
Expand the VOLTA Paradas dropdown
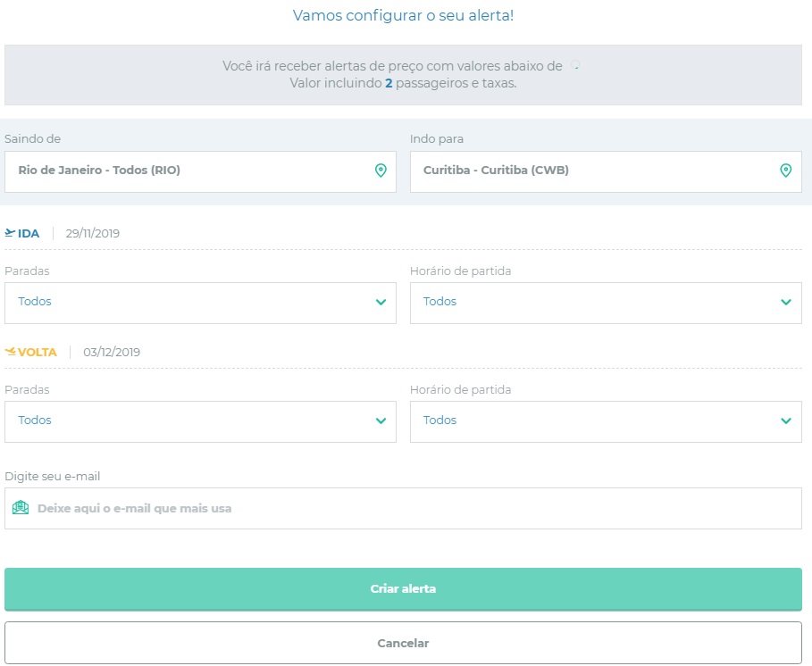(x=200, y=421)
